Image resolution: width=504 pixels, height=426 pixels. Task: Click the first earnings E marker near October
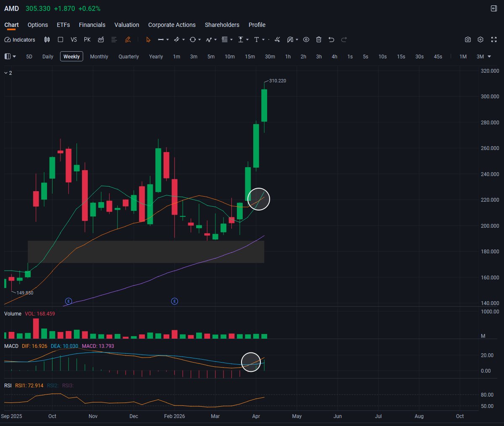click(x=68, y=301)
